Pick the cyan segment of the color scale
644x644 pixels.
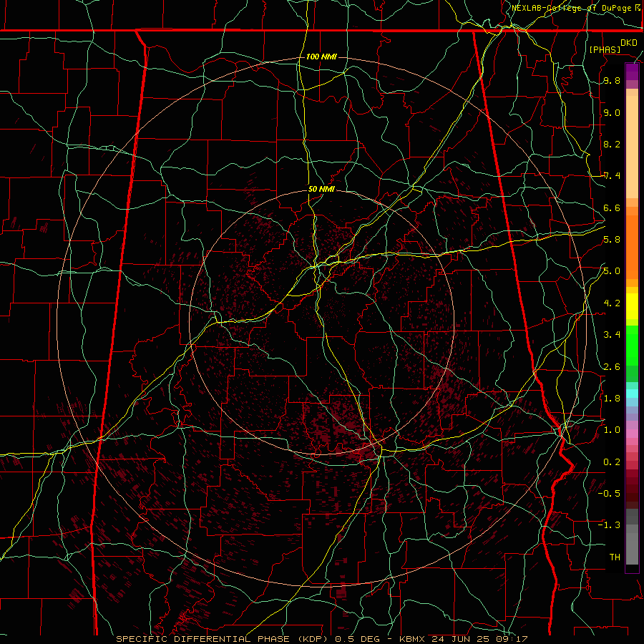[632, 394]
